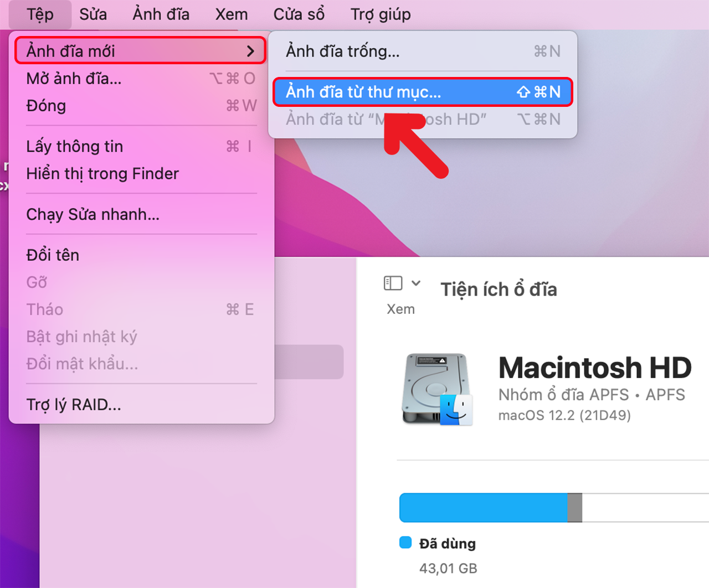Choose 'Đóng' from the Tệp menu
Screen dimensions: 709x588
click(x=46, y=105)
